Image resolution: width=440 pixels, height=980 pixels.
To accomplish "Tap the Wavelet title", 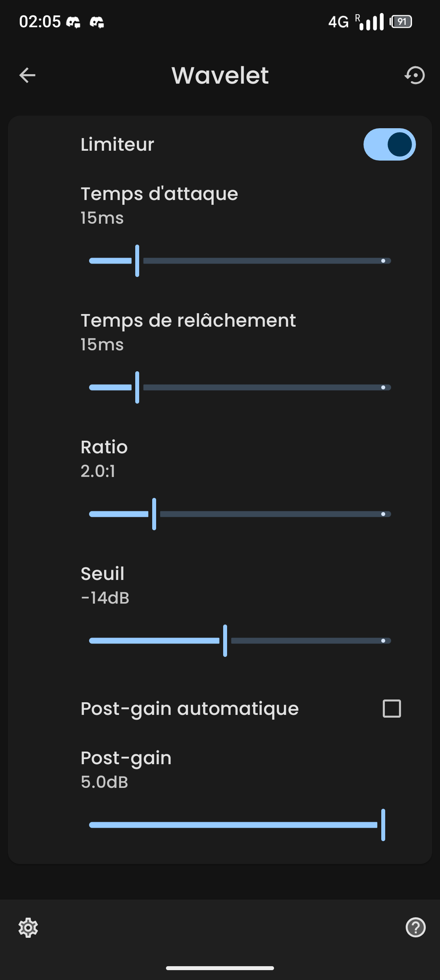I will tap(220, 75).
